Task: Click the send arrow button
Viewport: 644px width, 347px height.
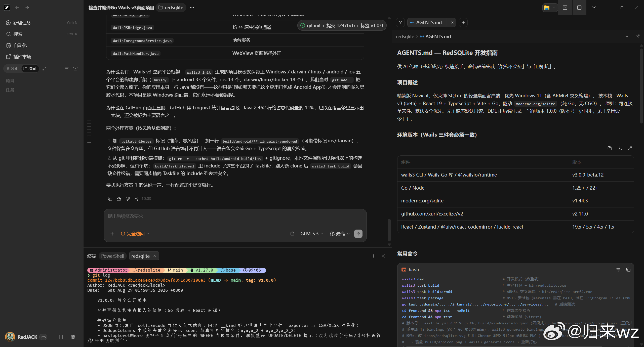Action: (358, 234)
